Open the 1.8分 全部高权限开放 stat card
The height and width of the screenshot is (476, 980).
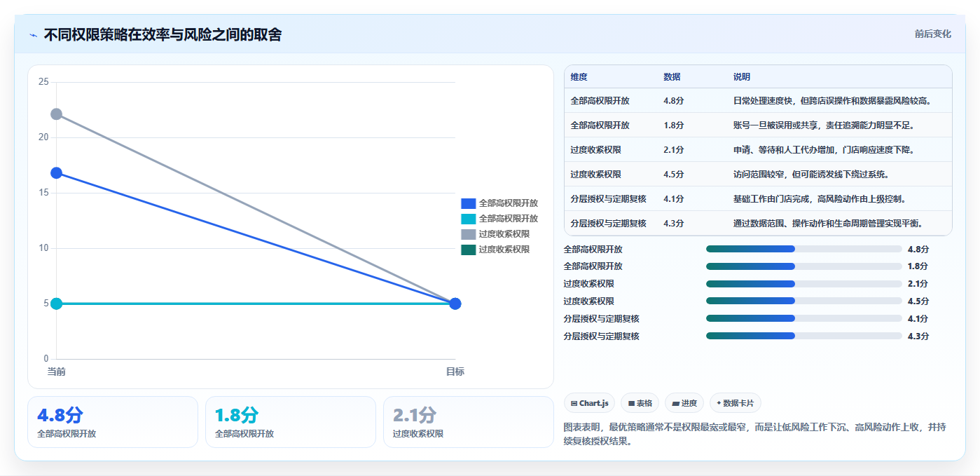tap(291, 422)
